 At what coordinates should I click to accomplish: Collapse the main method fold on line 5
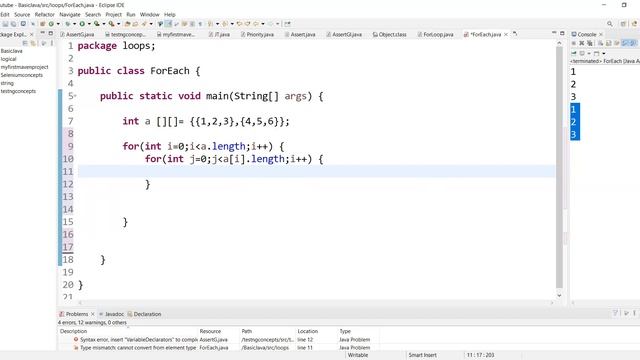[75, 96]
